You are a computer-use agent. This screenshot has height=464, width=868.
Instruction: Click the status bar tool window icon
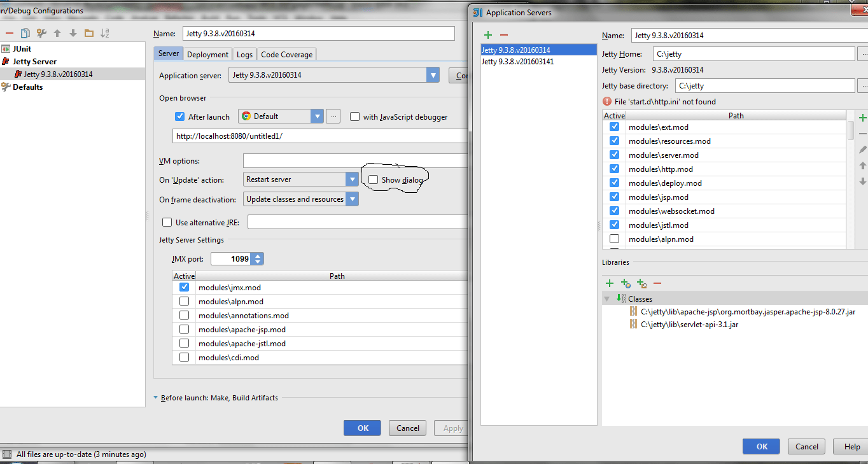7,454
